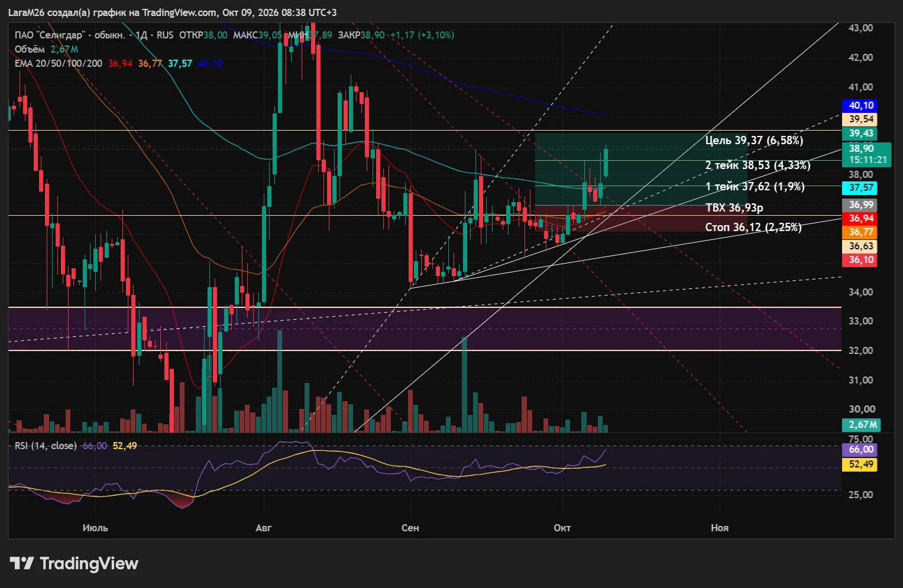This screenshot has height=588, width=903.
Task: Select the ТВХ 36,93р entry annotation
Action: click(x=734, y=208)
